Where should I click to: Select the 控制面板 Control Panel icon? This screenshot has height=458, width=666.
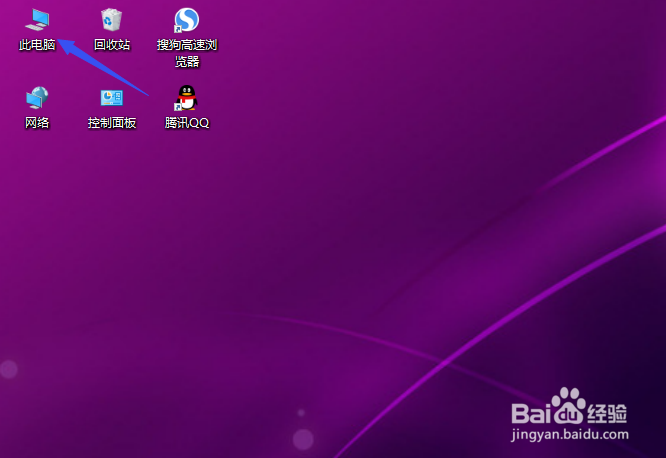[x=112, y=98]
